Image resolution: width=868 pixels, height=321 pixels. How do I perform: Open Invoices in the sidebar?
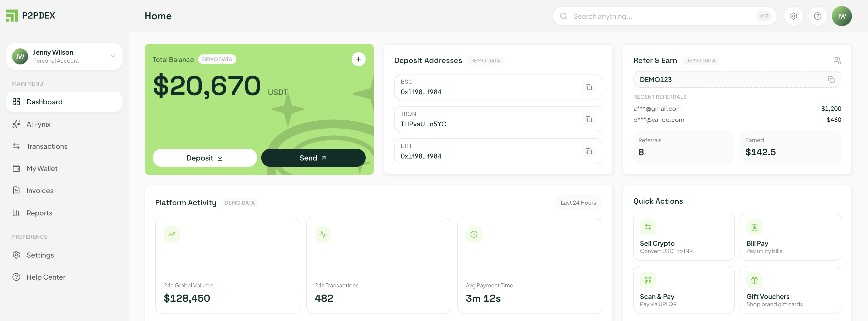(64, 191)
